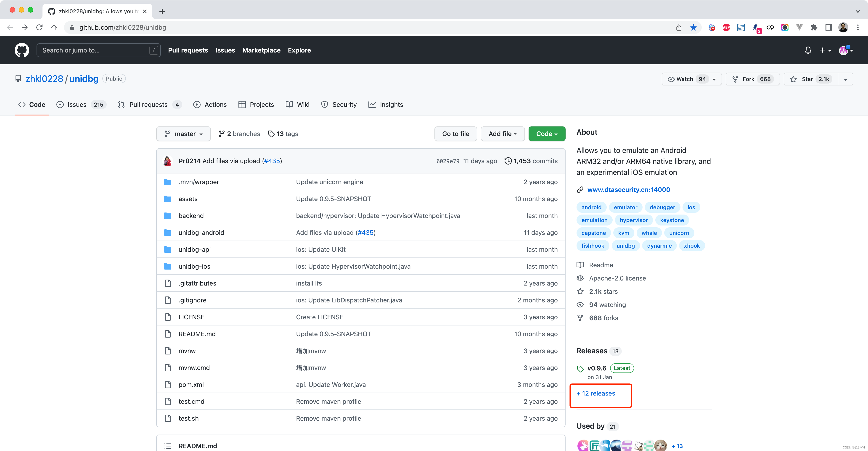
Task: Open the unidbg-android folder
Action: tap(201, 232)
